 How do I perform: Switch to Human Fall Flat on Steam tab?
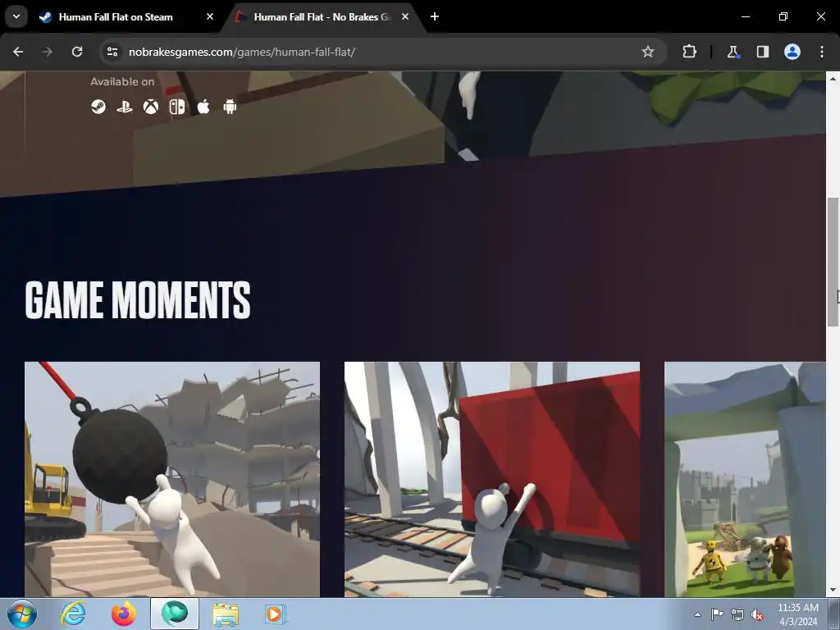coord(126,17)
